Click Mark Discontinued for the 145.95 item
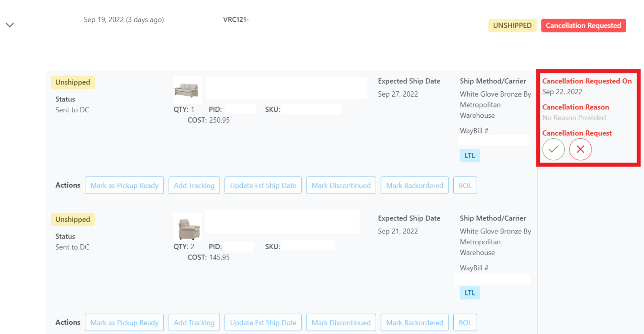Screen dimensions: 644x334 pyautogui.click(x=341, y=322)
